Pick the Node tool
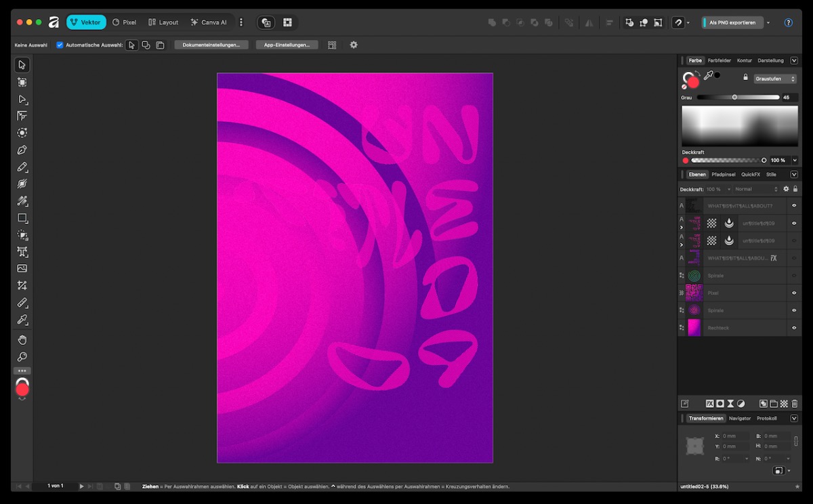The image size is (813, 504). pos(22,100)
